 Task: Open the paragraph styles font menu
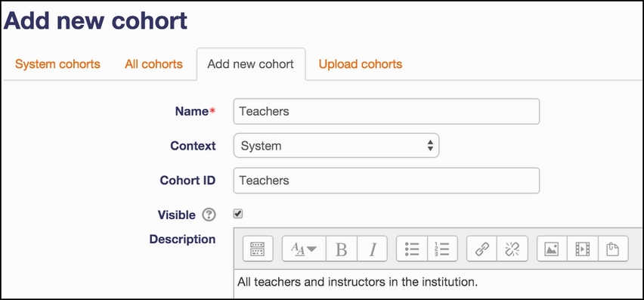[304, 249]
